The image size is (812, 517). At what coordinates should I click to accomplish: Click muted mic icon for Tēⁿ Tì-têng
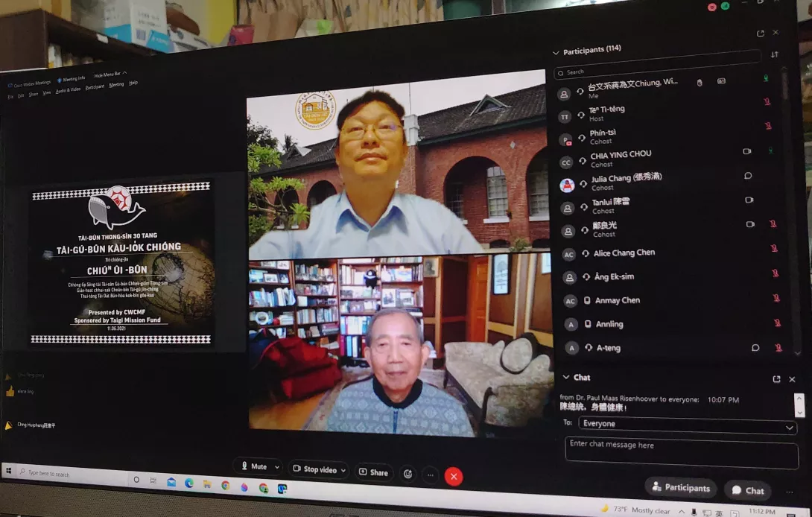767,101
